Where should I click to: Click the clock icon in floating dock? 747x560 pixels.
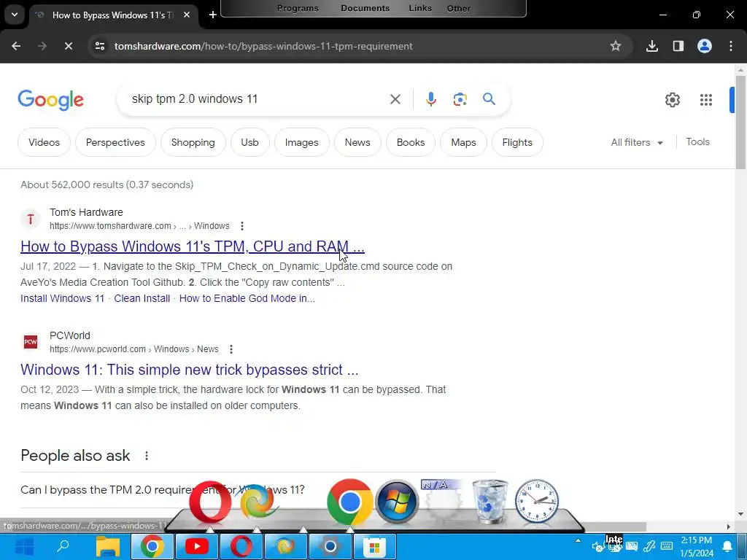pyautogui.click(x=536, y=502)
